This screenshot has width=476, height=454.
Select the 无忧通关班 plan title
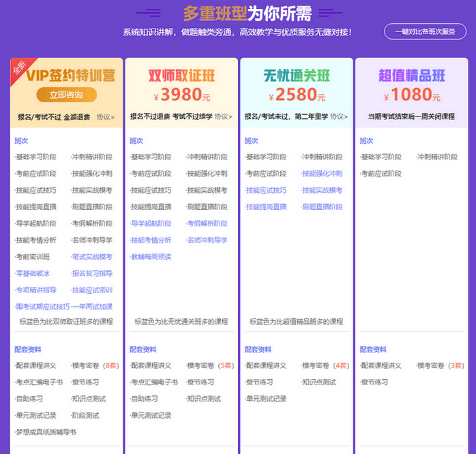pos(296,75)
